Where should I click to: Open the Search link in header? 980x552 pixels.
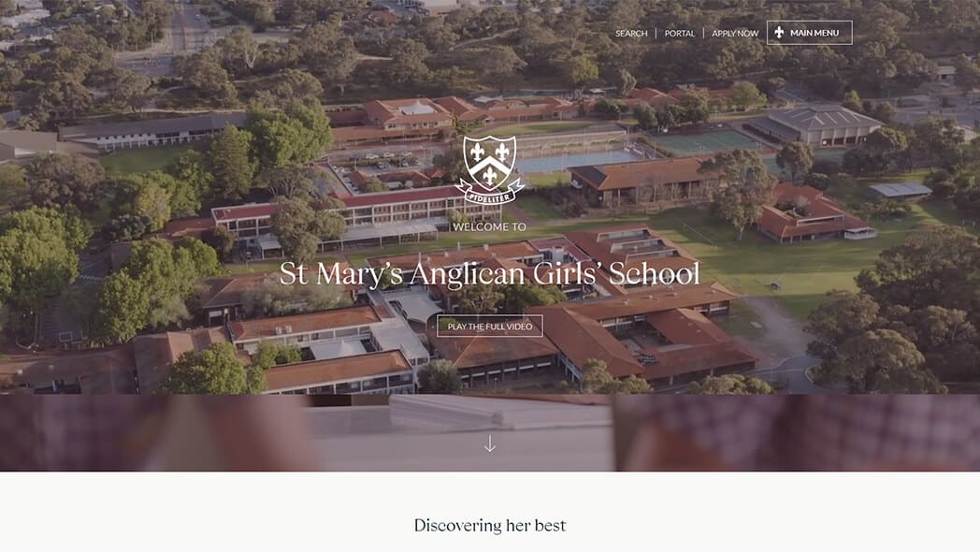pyautogui.click(x=631, y=33)
